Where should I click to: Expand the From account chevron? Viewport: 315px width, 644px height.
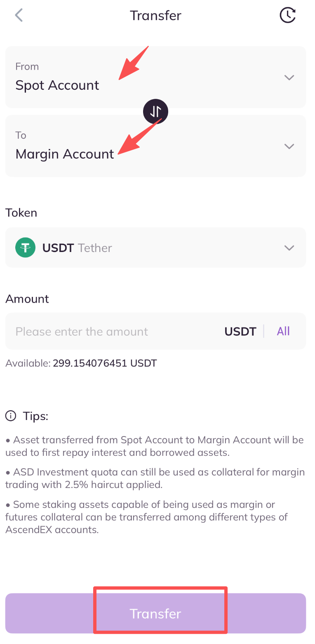click(289, 77)
